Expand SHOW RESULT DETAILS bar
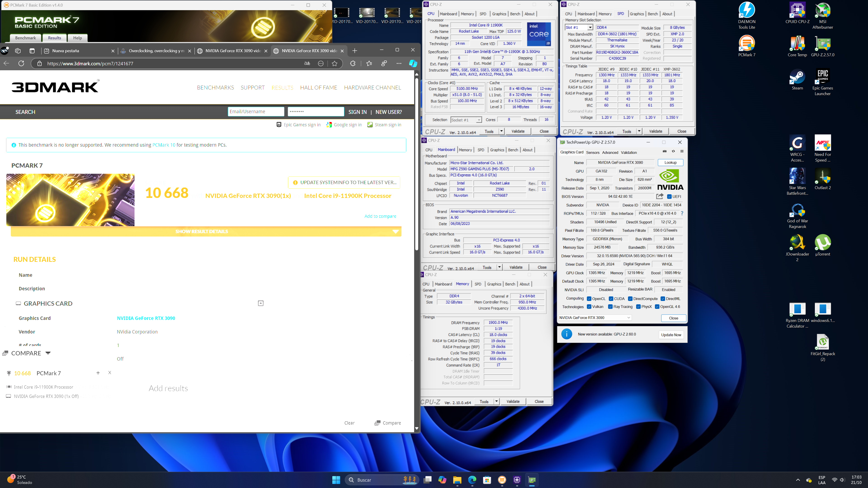Screen dimensions: 868x488 (206, 231)
